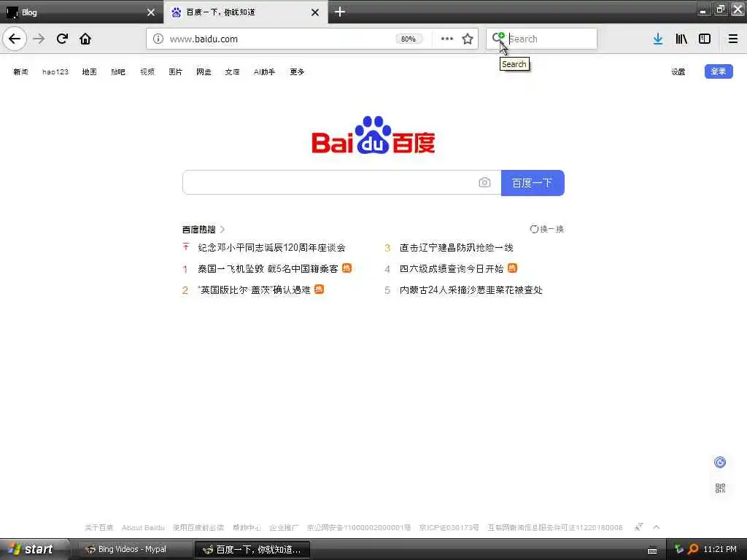Open the hamburger application menu
Screen dimensions: 747x560
click(733, 39)
